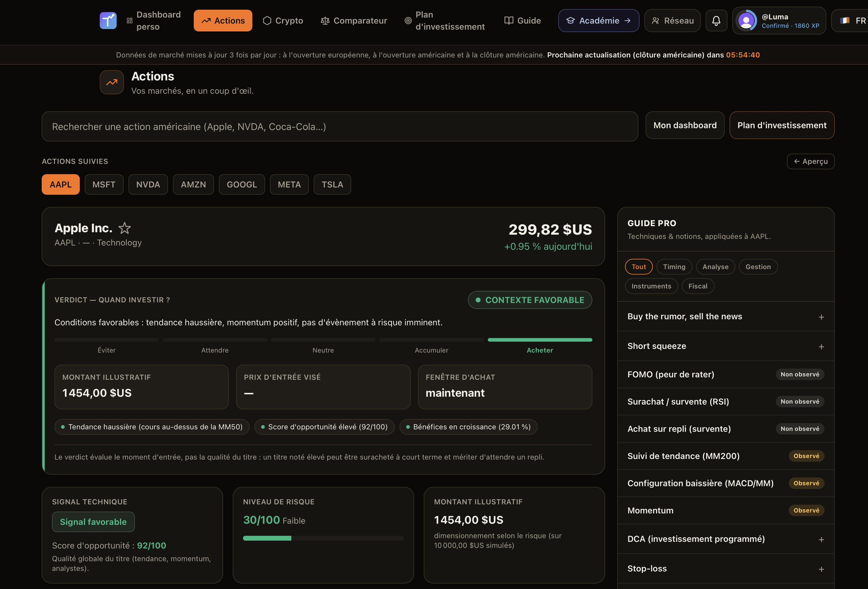
Task: Filter Guide Pro by Gestion
Action: click(x=758, y=266)
